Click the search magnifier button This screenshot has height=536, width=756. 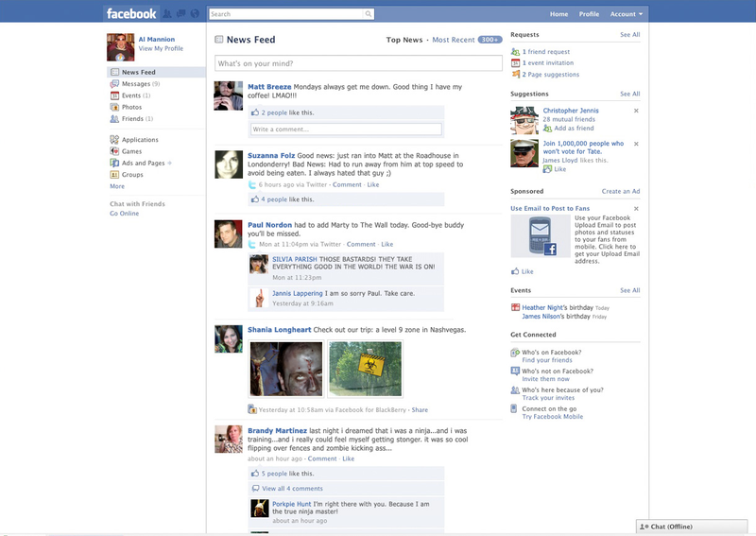(369, 14)
